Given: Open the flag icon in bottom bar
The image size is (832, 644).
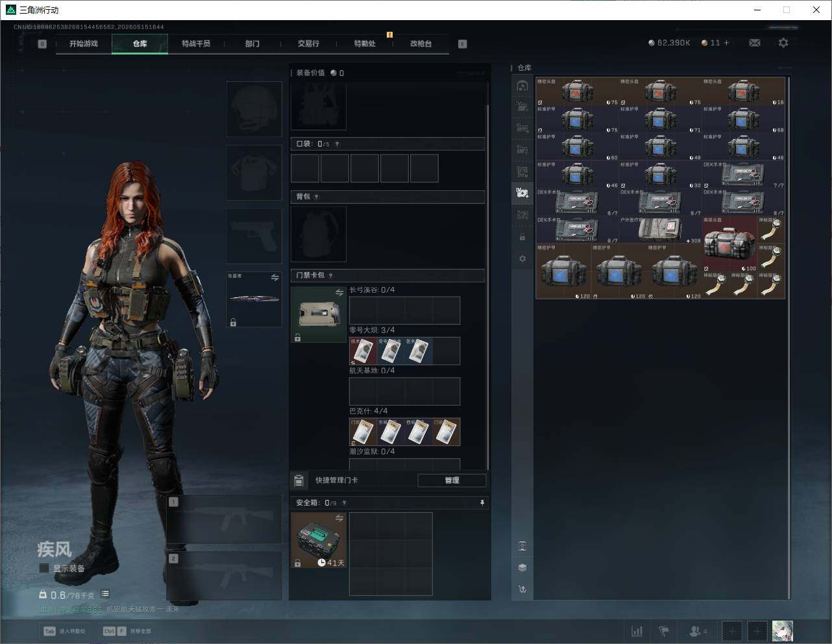Looking at the screenshot, I should coord(664,631).
